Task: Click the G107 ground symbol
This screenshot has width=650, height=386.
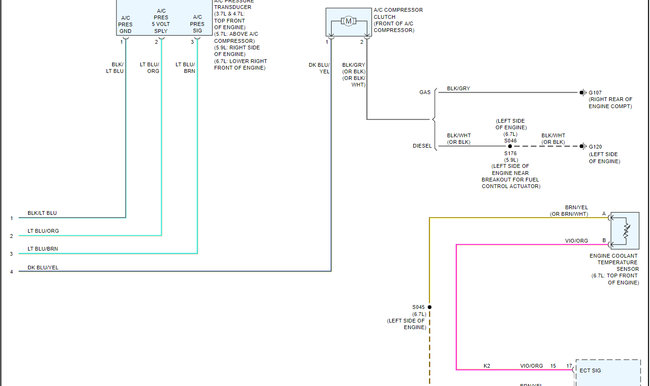Action: pos(582,92)
